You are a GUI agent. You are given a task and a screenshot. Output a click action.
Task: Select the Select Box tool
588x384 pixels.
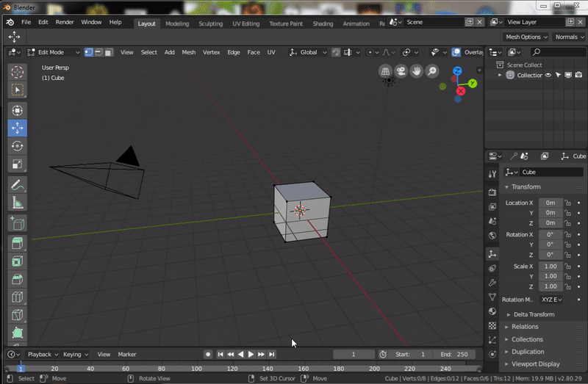pyautogui.click(x=17, y=90)
